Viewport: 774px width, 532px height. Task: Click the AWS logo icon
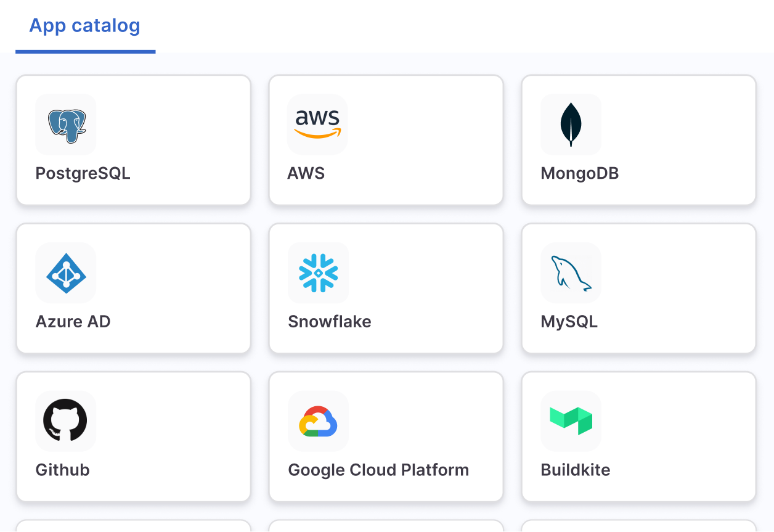[317, 124]
